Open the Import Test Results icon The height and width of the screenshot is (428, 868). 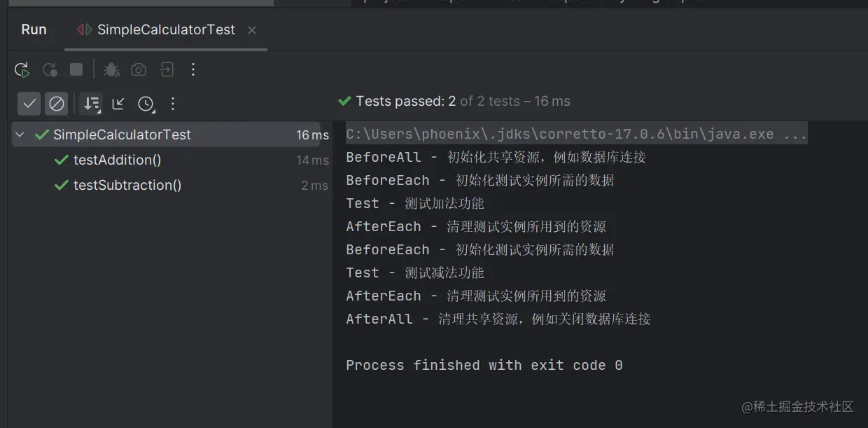tap(166, 69)
